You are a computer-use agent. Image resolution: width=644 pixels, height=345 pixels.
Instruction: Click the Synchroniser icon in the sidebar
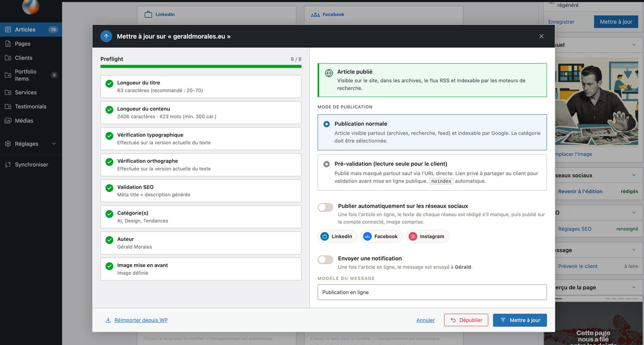click(8, 165)
